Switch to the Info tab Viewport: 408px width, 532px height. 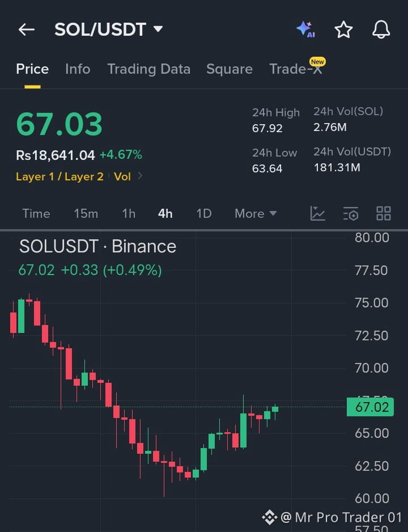[78, 69]
